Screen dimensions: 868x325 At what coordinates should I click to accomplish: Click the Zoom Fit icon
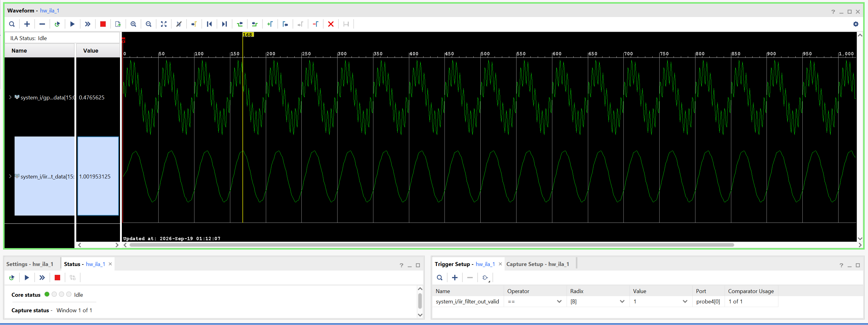164,24
